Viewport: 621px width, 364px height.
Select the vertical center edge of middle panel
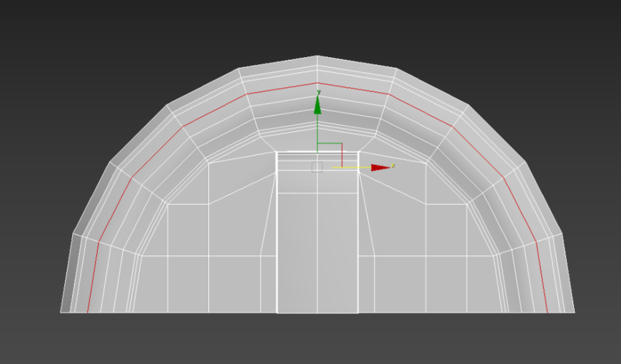[317, 253]
